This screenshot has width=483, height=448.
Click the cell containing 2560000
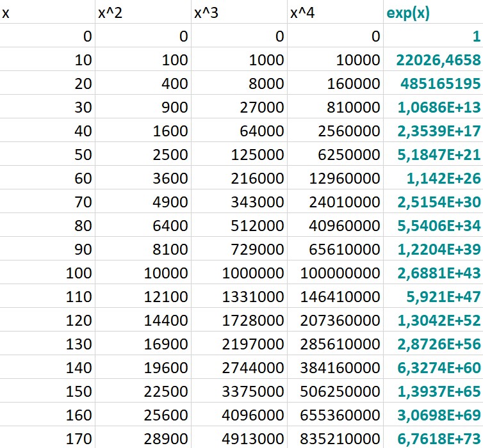tap(336, 131)
